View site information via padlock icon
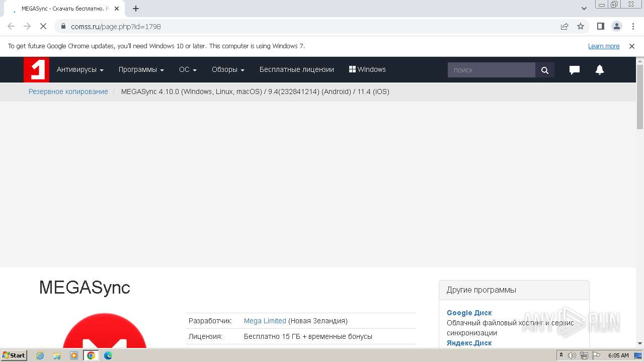The image size is (644, 362). 63,26
